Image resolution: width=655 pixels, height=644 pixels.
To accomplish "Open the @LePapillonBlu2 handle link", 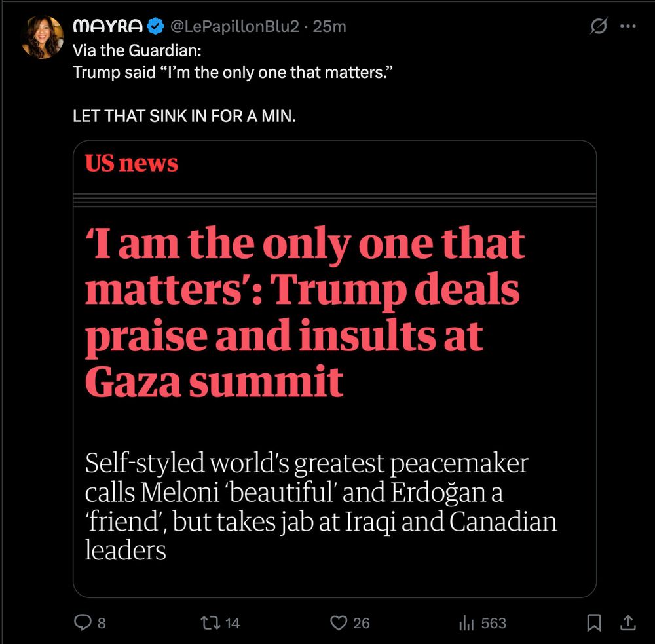I will tap(235, 27).
